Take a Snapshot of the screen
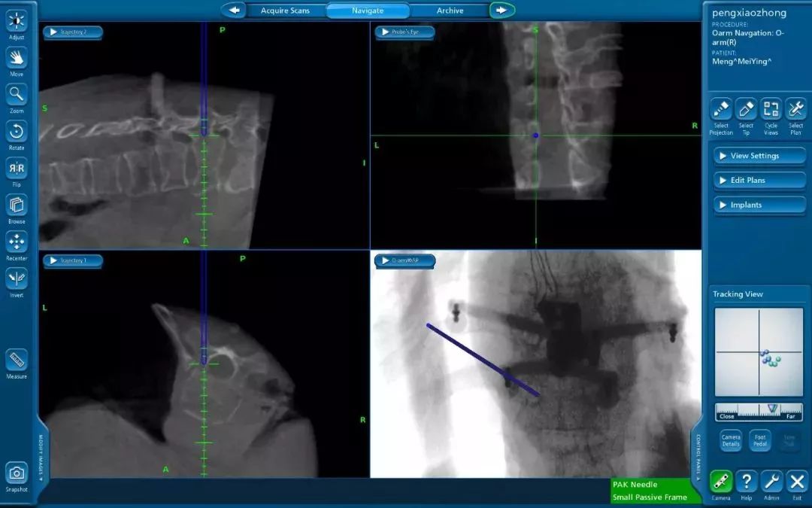 (17, 473)
